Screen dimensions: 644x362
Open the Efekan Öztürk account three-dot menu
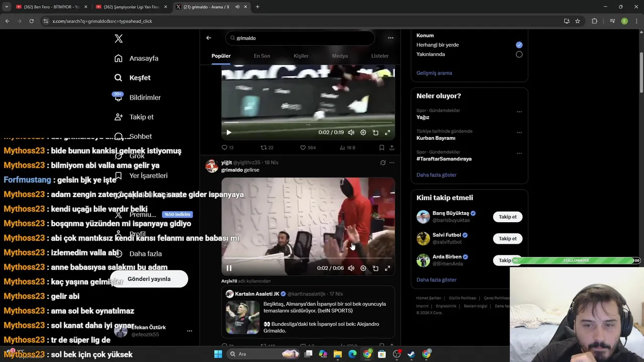point(190,331)
